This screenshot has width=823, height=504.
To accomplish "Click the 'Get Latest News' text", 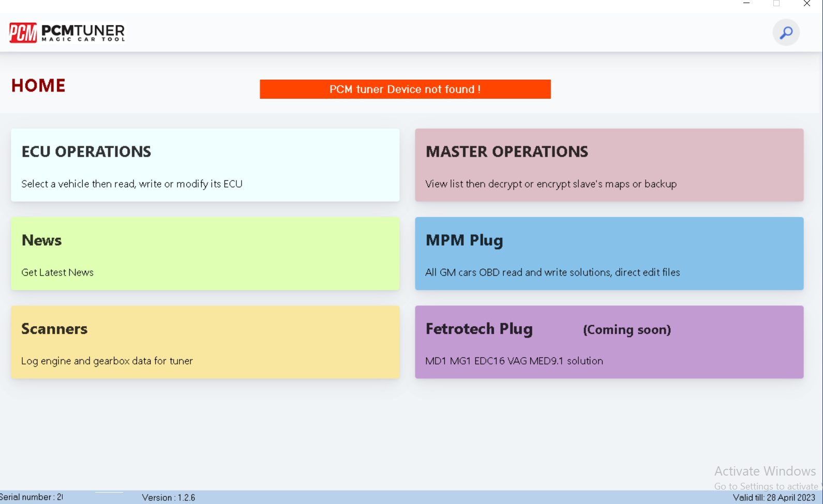I will point(57,272).
